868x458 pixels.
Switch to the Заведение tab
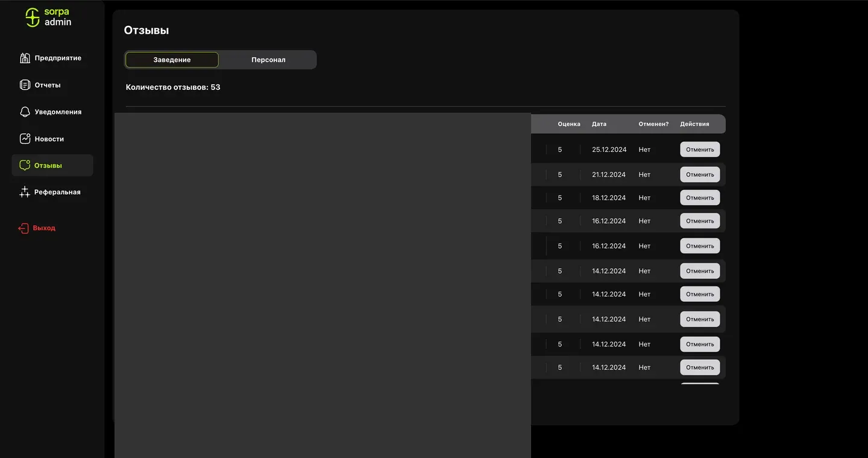[x=172, y=60]
